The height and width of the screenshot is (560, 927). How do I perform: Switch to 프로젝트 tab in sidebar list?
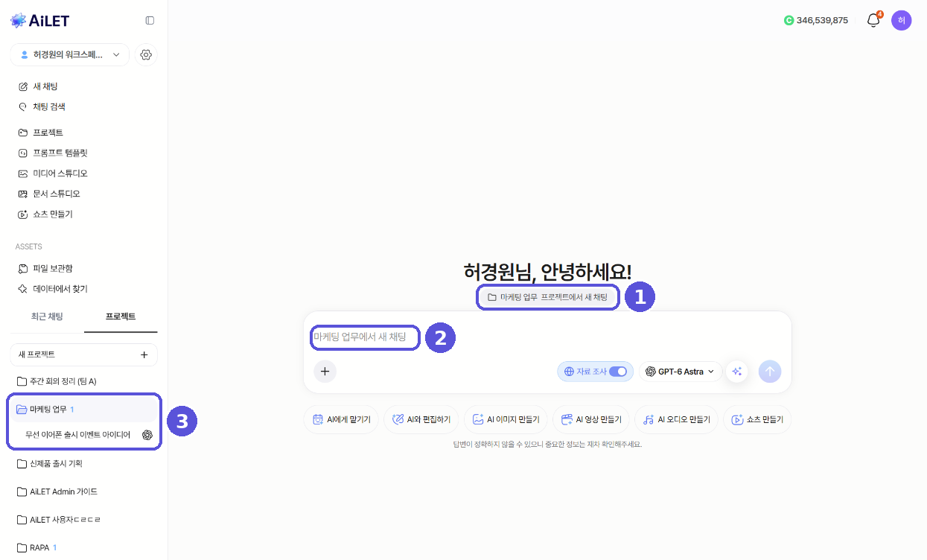pyautogui.click(x=121, y=316)
